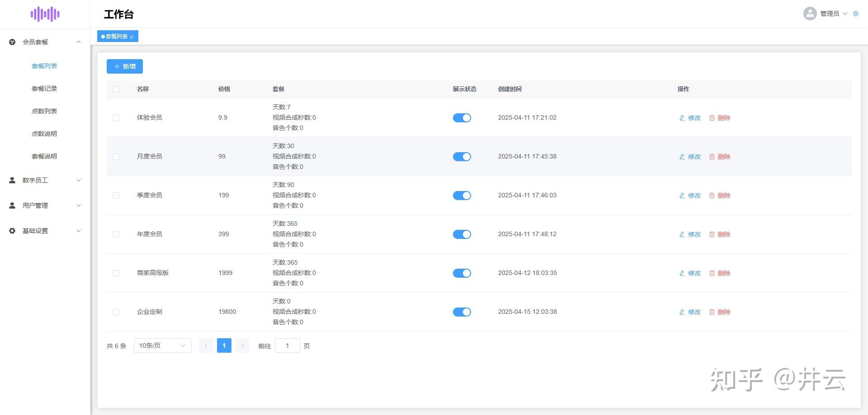Check the row checkbox for 年度会员
Screen dimensions: 868x415
pyautogui.click(x=116, y=234)
